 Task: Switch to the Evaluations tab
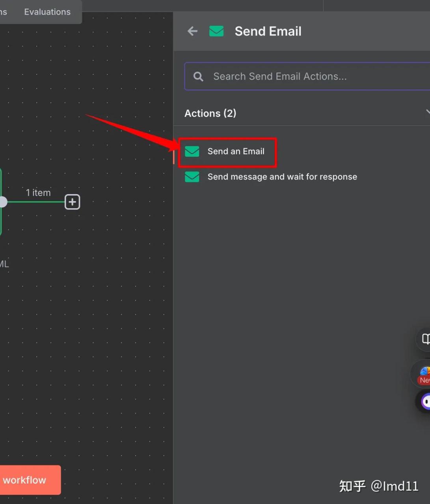click(47, 12)
